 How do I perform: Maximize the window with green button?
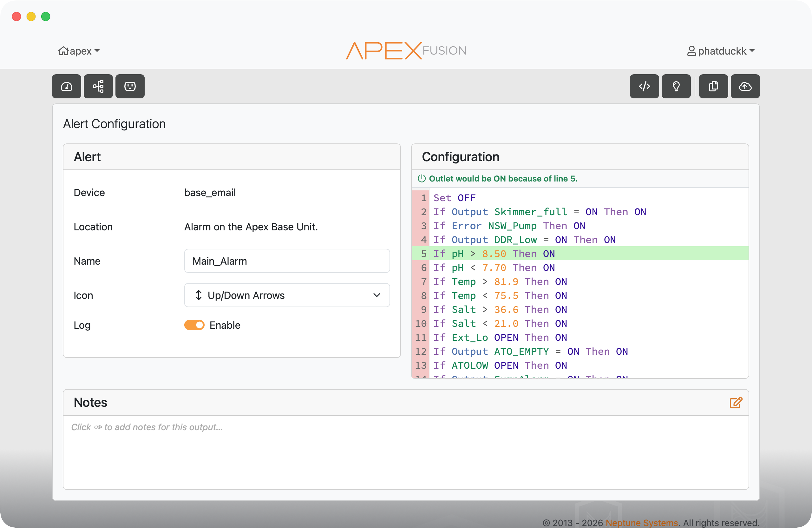pos(46,16)
